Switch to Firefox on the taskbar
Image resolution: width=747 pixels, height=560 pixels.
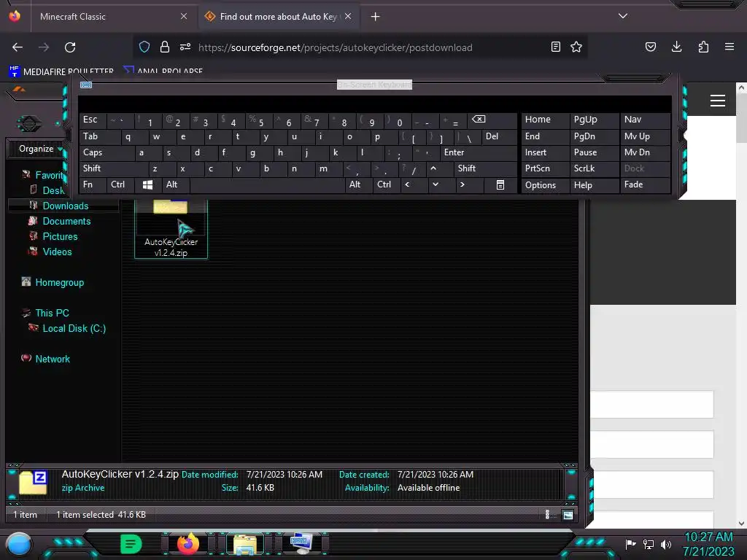187,543
